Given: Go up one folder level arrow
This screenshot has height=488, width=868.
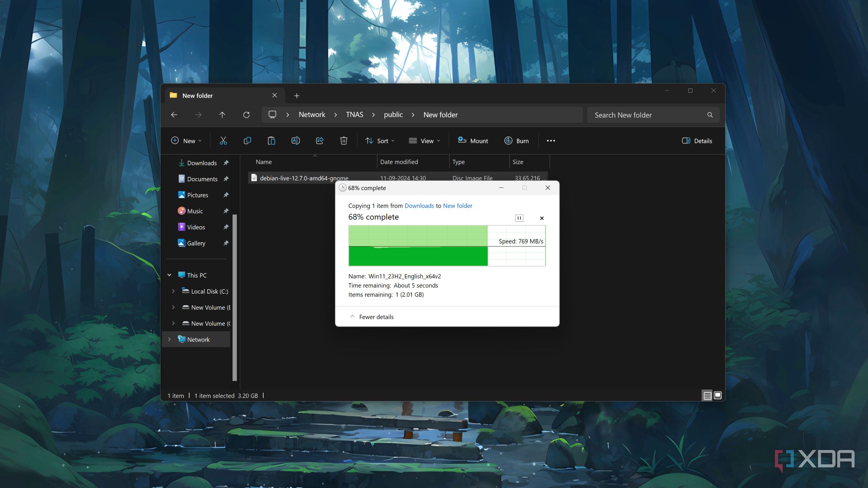Looking at the screenshot, I should tap(222, 115).
